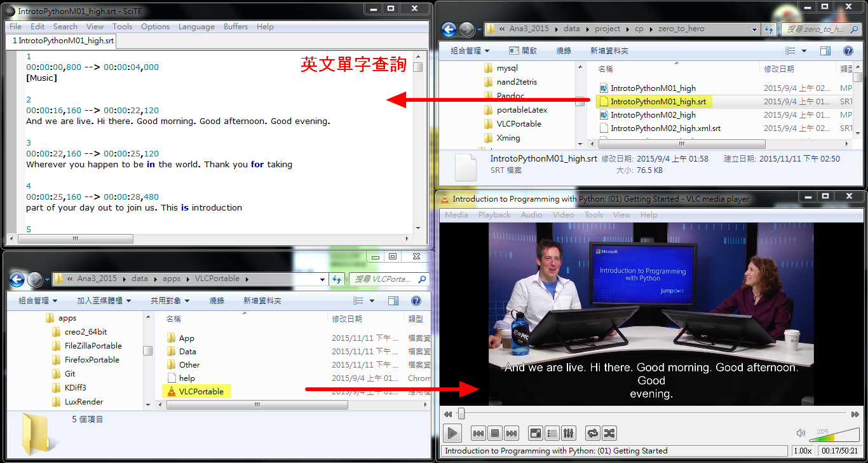Open the VLC View menu
868x463 pixels.
(621, 215)
